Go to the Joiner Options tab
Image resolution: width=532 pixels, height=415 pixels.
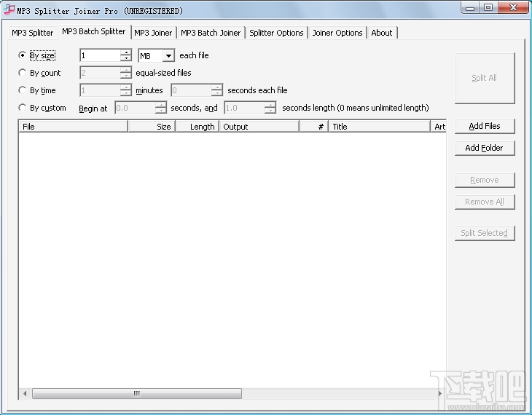tap(337, 33)
